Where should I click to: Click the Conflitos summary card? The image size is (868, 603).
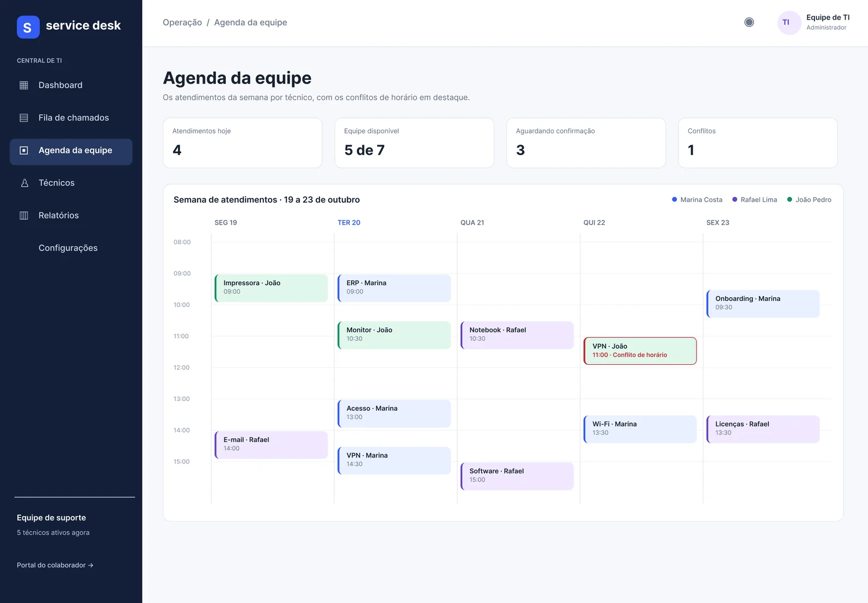coord(758,143)
